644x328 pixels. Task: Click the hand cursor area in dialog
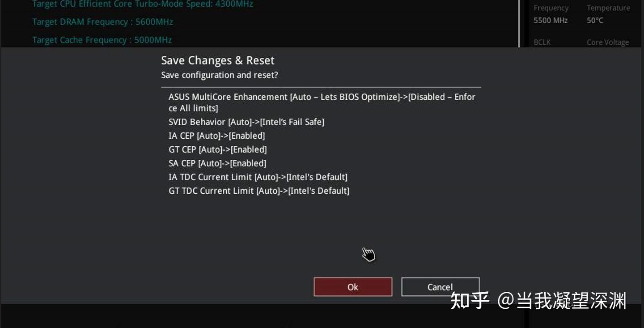coord(369,253)
